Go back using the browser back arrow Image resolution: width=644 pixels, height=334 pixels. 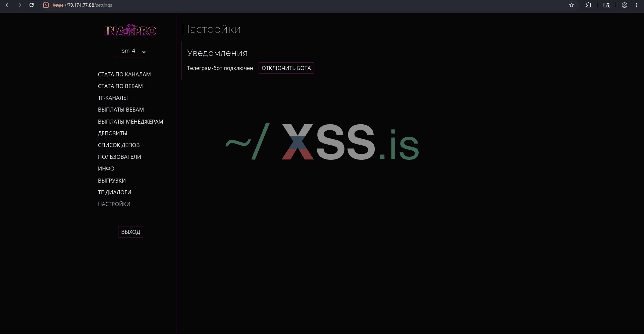tap(7, 5)
